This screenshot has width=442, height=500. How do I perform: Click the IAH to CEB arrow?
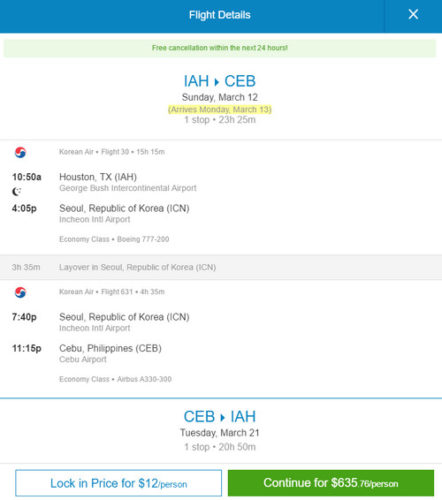[x=217, y=82]
